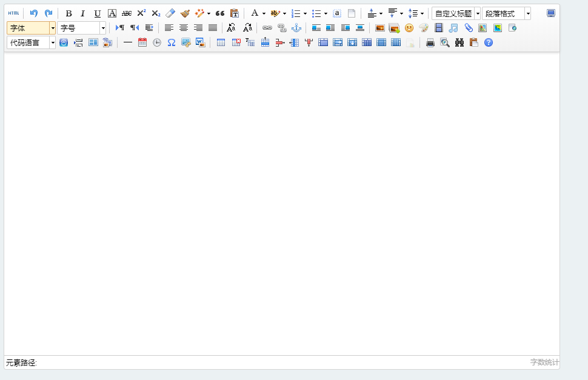Open the font color picker arrow
The image size is (588, 380).
(x=264, y=13)
